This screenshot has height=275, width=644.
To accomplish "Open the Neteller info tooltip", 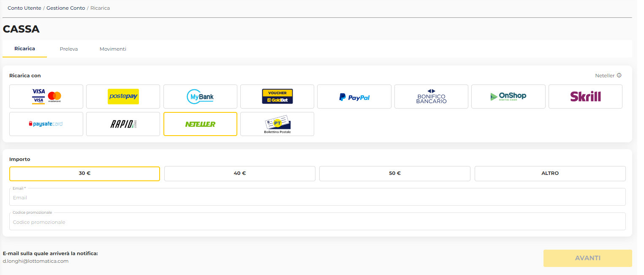I will click(x=620, y=75).
